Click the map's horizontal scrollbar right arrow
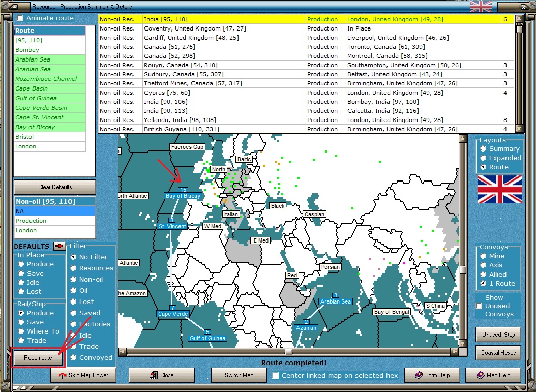 pyautogui.click(x=454, y=352)
